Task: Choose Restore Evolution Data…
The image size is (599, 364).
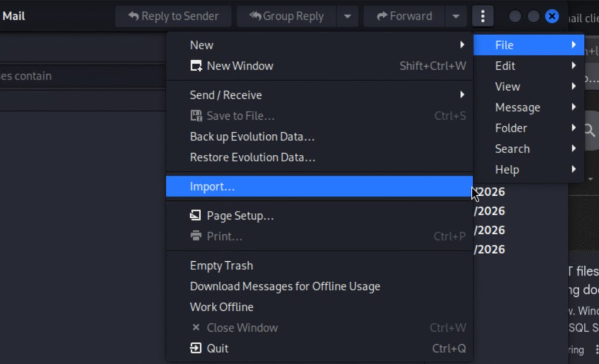Action: (x=252, y=158)
